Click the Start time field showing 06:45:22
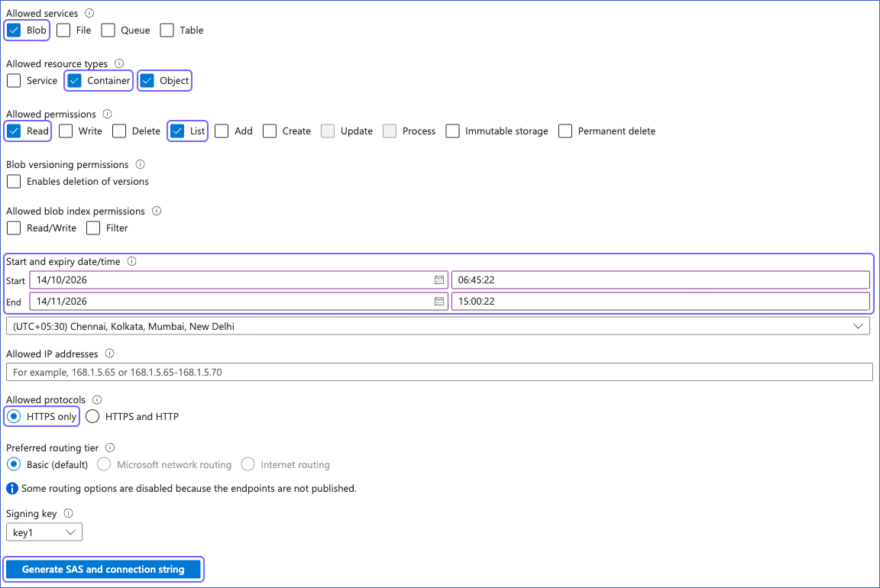This screenshot has width=880, height=588. [661, 280]
